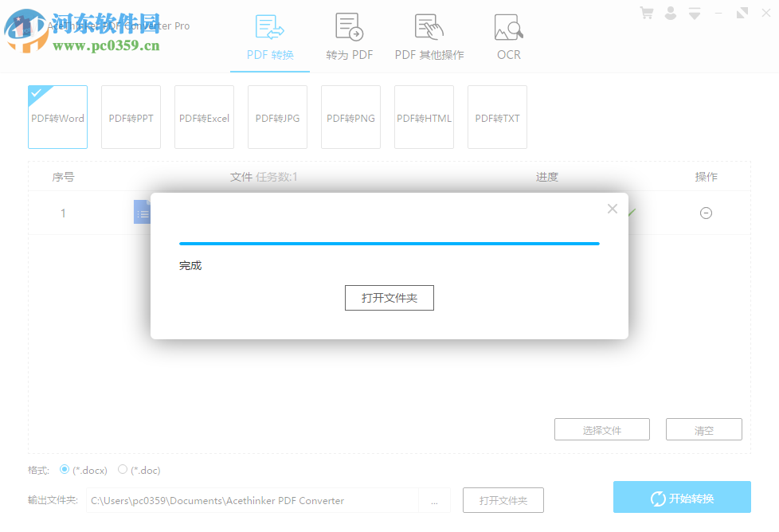This screenshot has width=779, height=532.
Task: Open PDF 其他操作 tools icon
Action: point(429,26)
